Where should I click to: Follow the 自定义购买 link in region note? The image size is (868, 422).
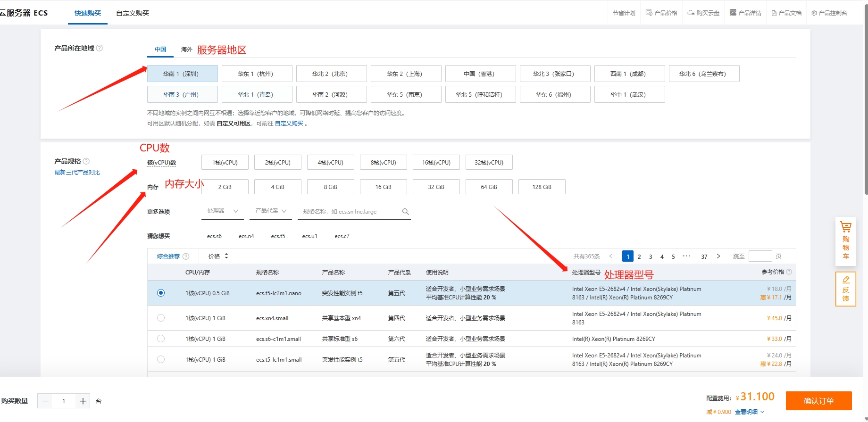coord(289,124)
